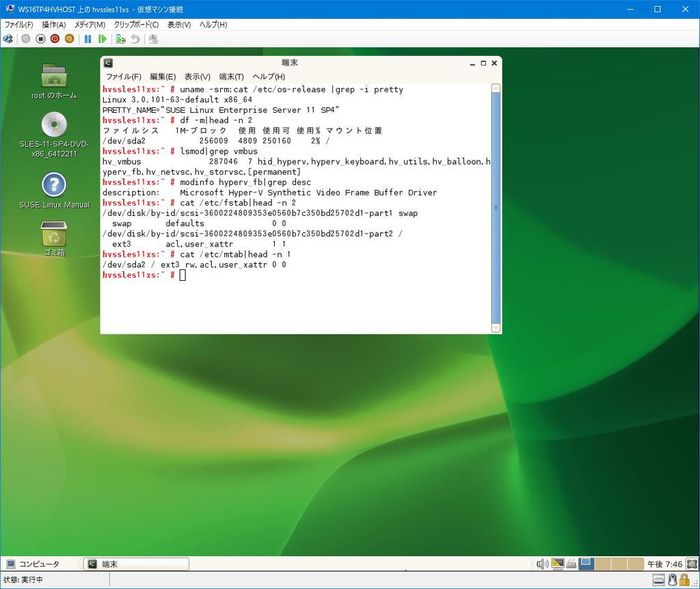Open the コンピュータ main menu button
The image size is (700, 589).
coord(33,564)
